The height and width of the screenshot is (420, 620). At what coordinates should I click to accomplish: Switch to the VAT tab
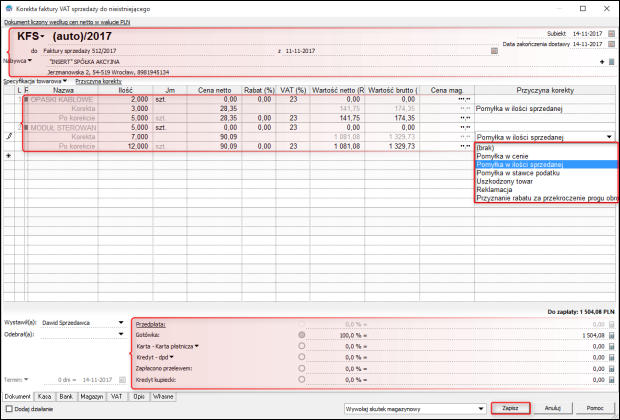pos(117,396)
